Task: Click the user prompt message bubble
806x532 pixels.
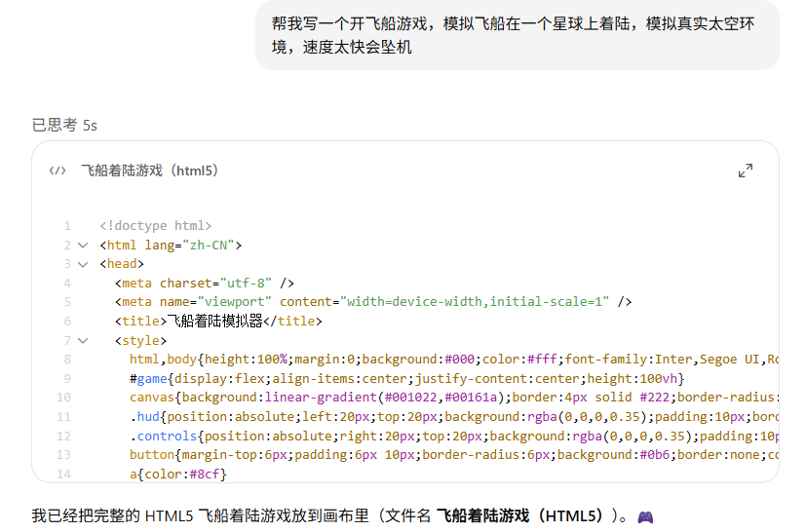Action: (x=517, y=35)
